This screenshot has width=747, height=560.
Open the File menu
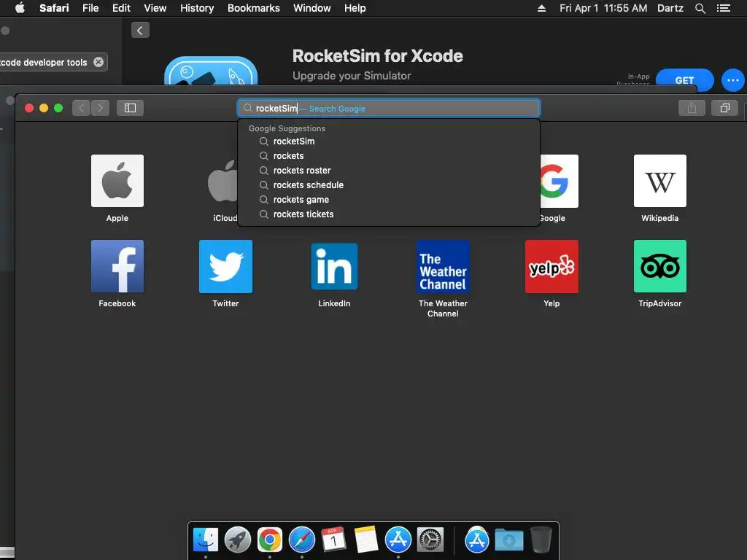90,8
